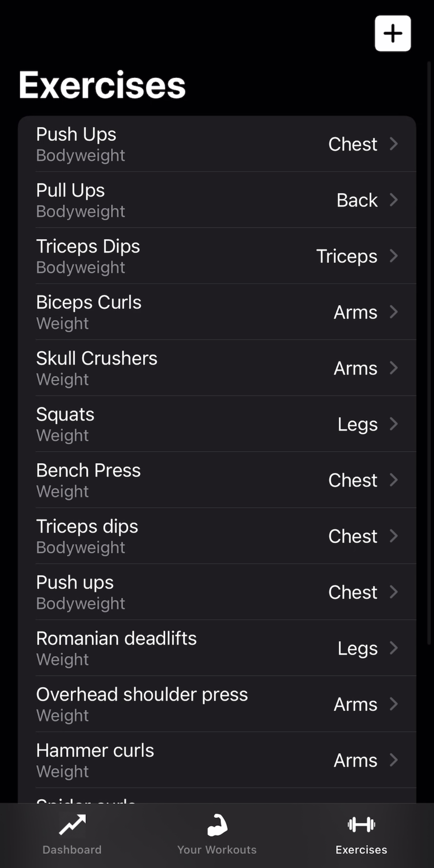Screen dimensions: 434x868
Task: Select the Skull Crushers entry
Action: pyautogui.click(x=185, y=368)
